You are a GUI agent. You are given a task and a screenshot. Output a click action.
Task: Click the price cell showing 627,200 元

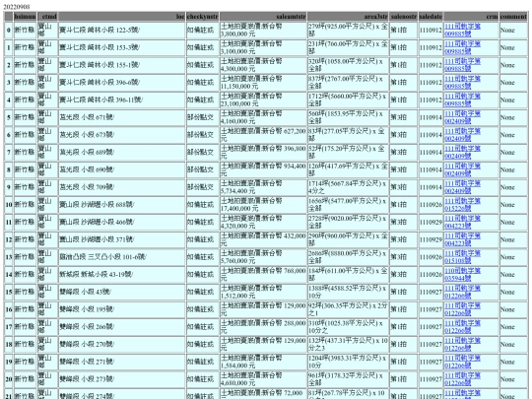coord(263,135)
